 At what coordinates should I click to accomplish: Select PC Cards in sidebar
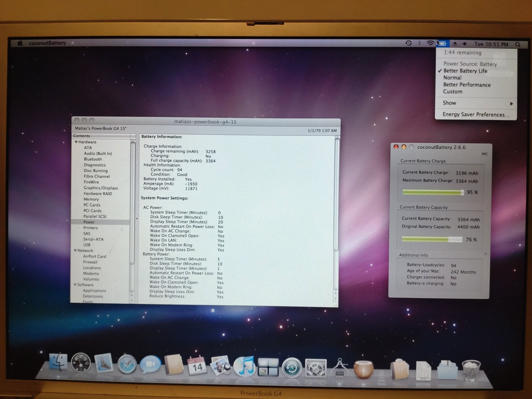click(92, 205)
